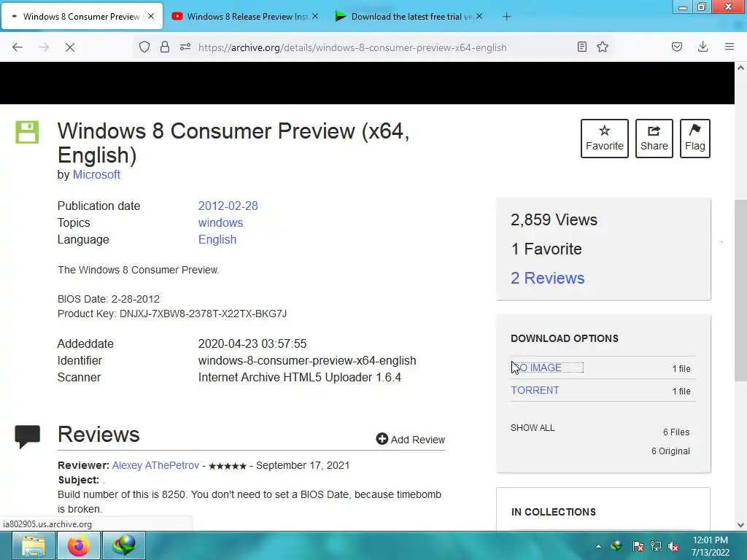Viewport: 747px width, 560px height.
Task: Click the Action Center flag tray icon
Action: pos(638,546)
